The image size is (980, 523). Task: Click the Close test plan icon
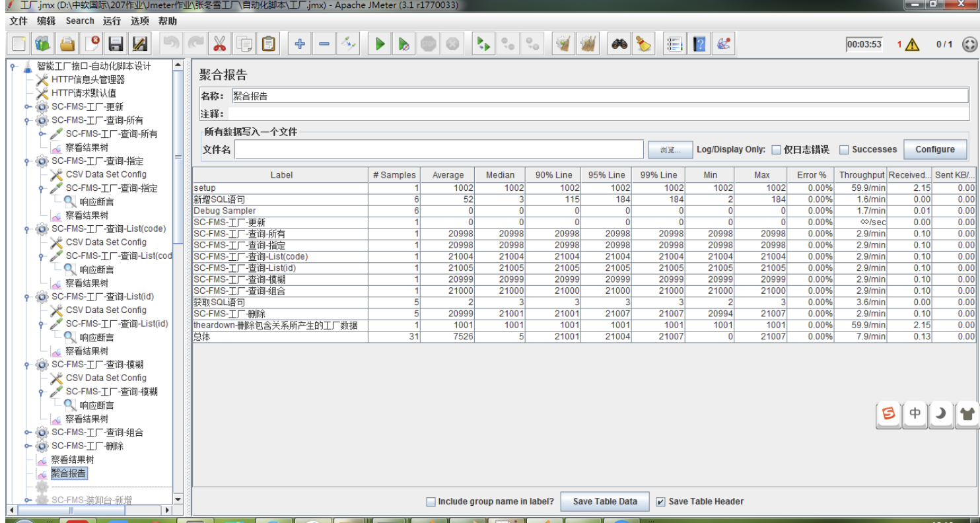coord(92,44)
